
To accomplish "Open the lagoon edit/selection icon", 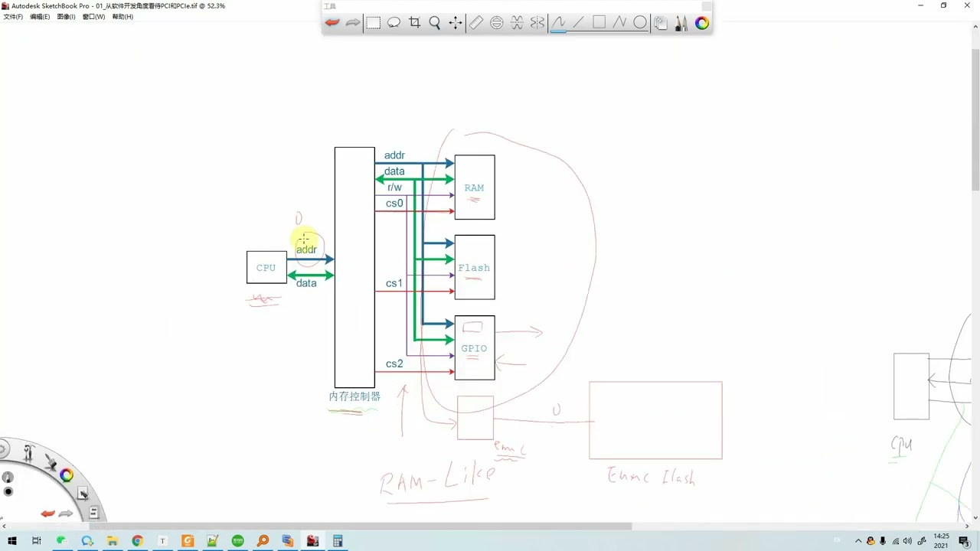I will [83, 494].
